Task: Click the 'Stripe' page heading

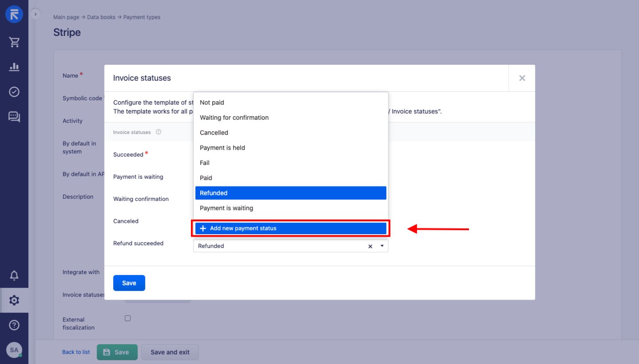Action: tap(67, 32)
